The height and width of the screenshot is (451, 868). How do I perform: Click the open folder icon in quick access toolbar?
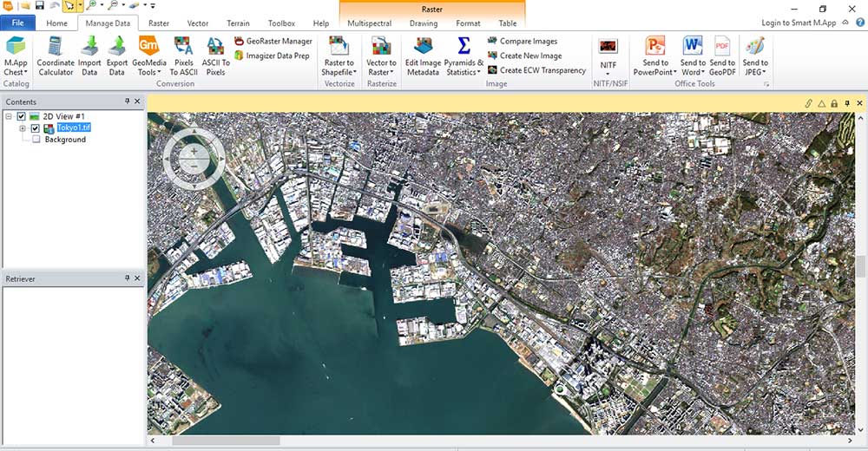[x=25, y=6]
